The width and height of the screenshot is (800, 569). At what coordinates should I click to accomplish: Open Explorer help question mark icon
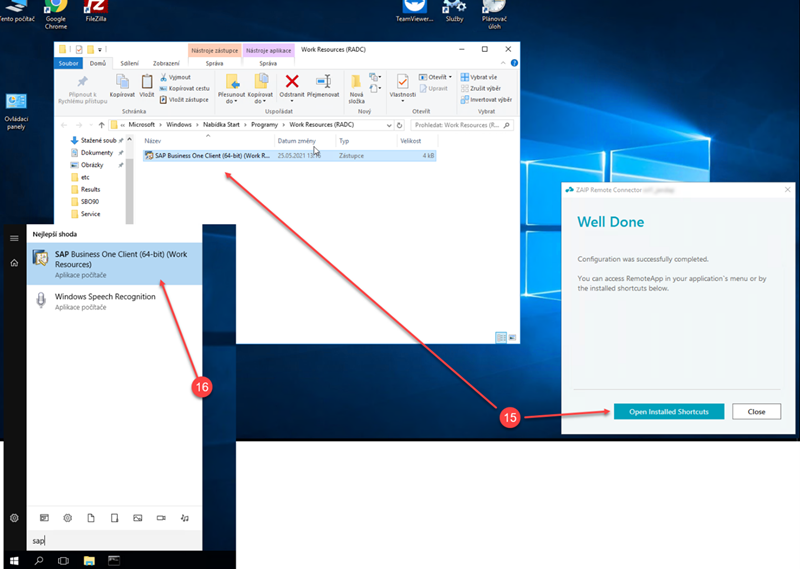[x=514, y=63]
